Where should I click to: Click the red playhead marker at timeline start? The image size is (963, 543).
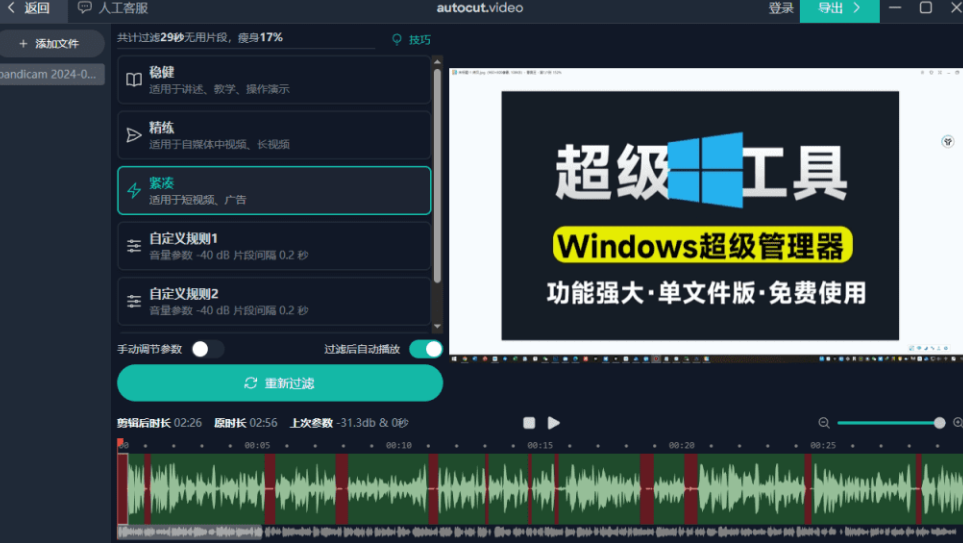click(120, 443)
